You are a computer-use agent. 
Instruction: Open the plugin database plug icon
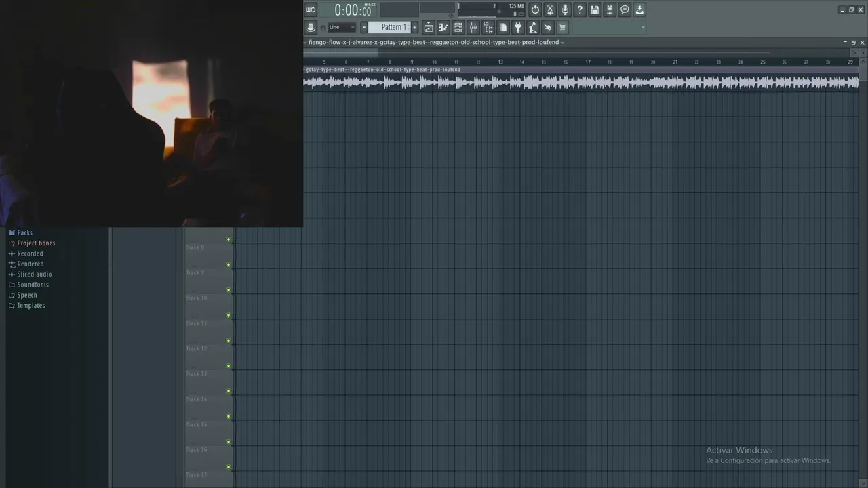pyautogui.click(x=518, y=27)
